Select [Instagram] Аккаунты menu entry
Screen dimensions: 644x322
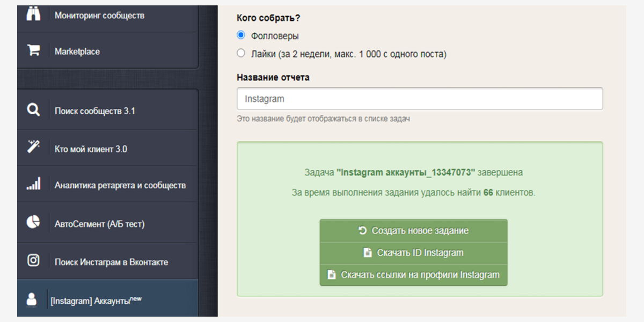point(108,298)
